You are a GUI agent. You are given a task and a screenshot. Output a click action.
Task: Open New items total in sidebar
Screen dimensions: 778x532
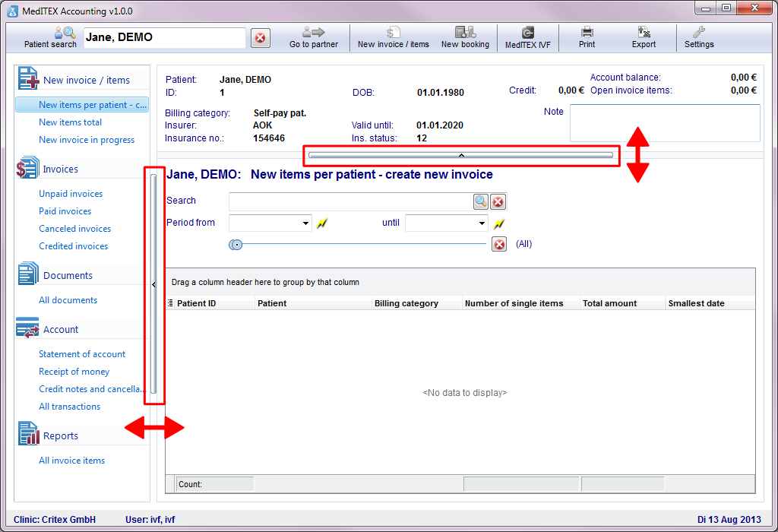71,122
